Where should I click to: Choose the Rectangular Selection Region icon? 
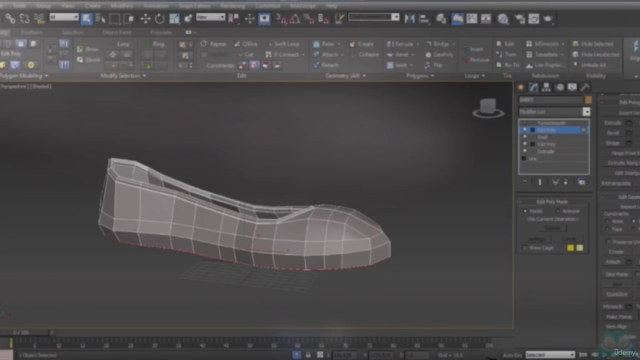click(x=115, y=18)
